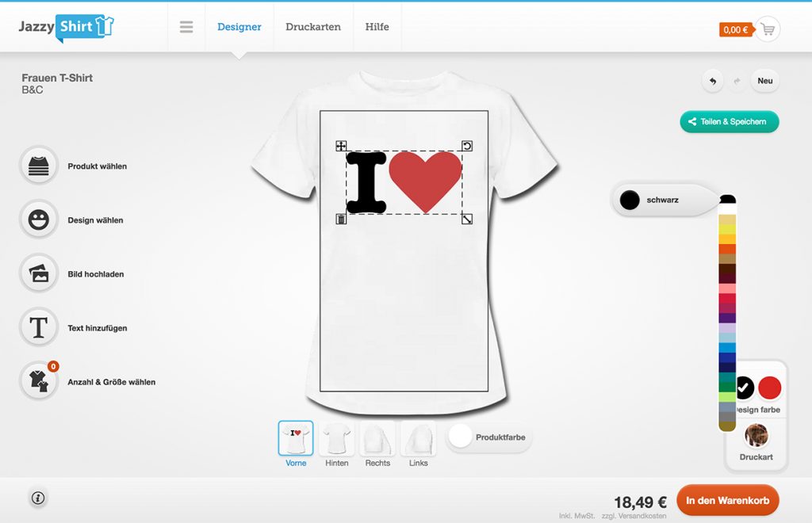812x523 pixels.
Task: Click the Jazzy Shirt logo
Action: pyautogui.click(x=67, y=27)
